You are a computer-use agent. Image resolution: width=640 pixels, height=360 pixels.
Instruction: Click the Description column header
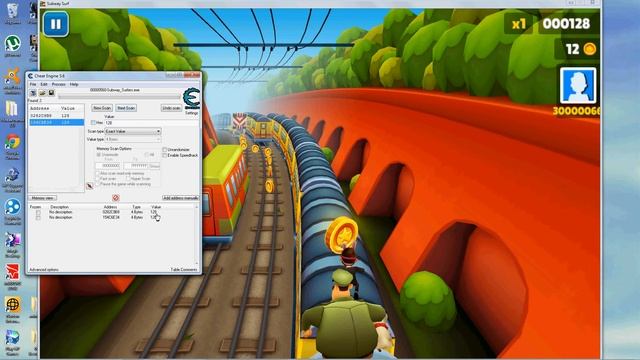point(59,207)
